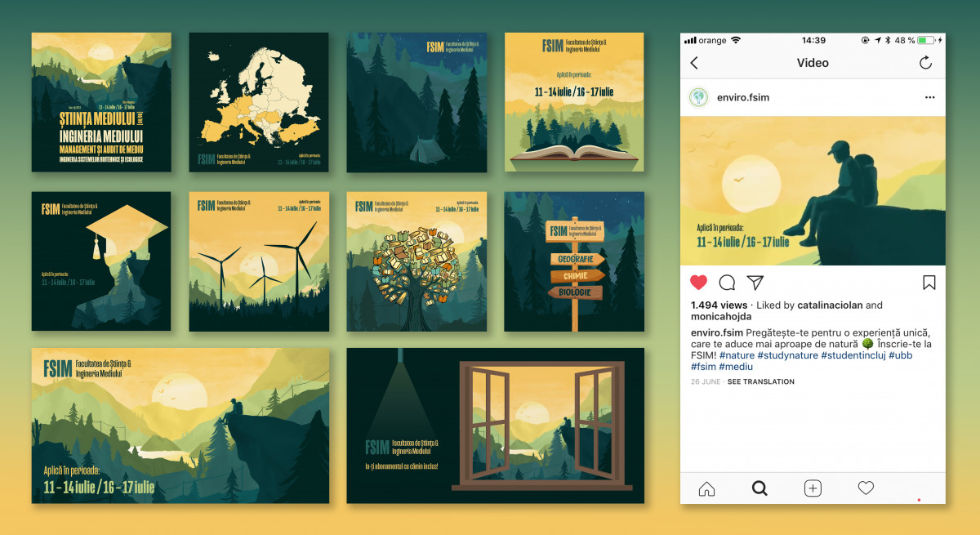Click the enviro.fsim username header
980x535 pixels.
point(743,97)
